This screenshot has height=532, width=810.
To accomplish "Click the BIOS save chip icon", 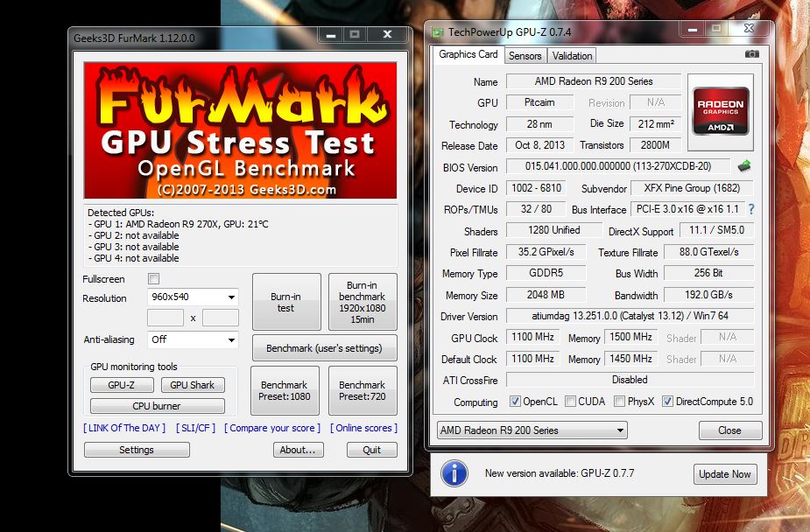I will point(743,166).
